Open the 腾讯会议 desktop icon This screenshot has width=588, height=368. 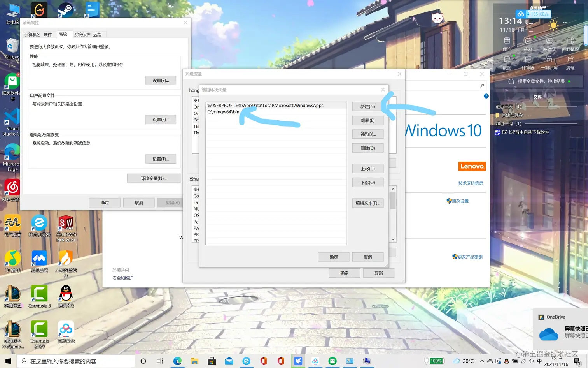[39, 261]
